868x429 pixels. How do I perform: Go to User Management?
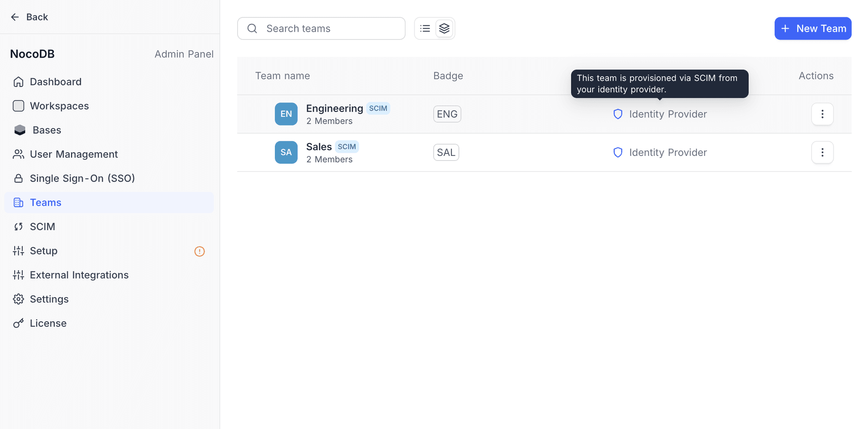point(73,154)
